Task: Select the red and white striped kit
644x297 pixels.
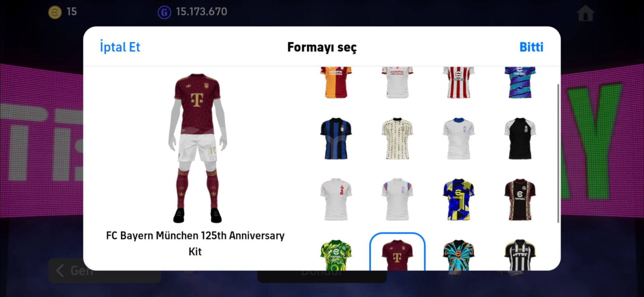Action: tap(459, 82)
